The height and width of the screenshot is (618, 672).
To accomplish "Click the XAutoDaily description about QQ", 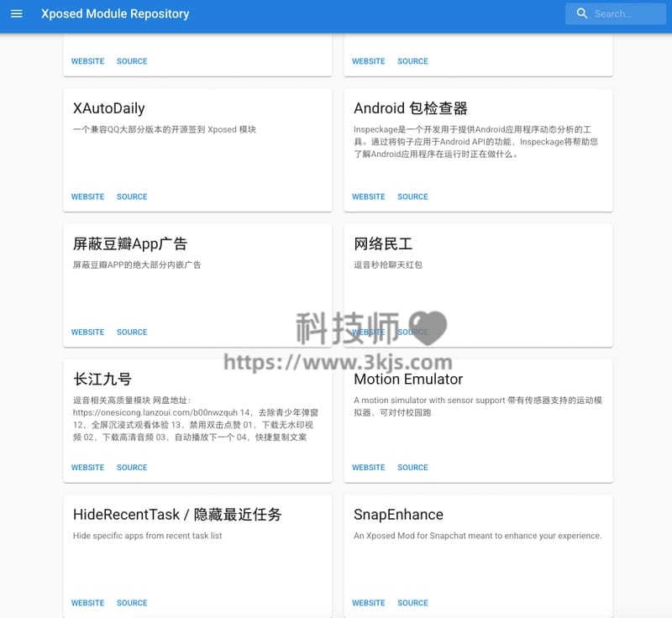I will click(165, 129).
